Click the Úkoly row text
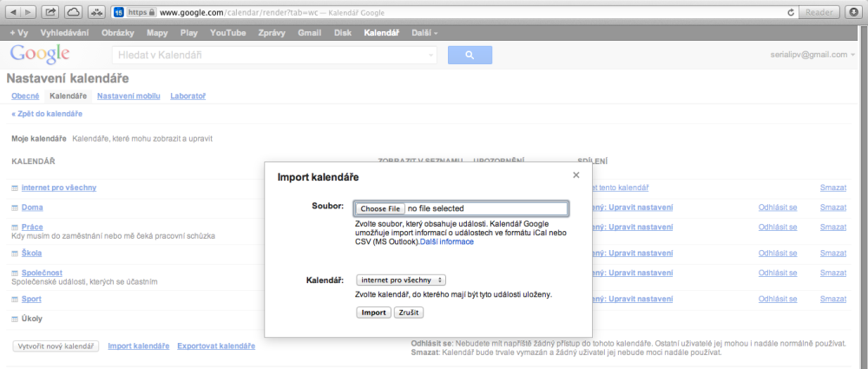The image size is (868, 369). click(32, 319)
